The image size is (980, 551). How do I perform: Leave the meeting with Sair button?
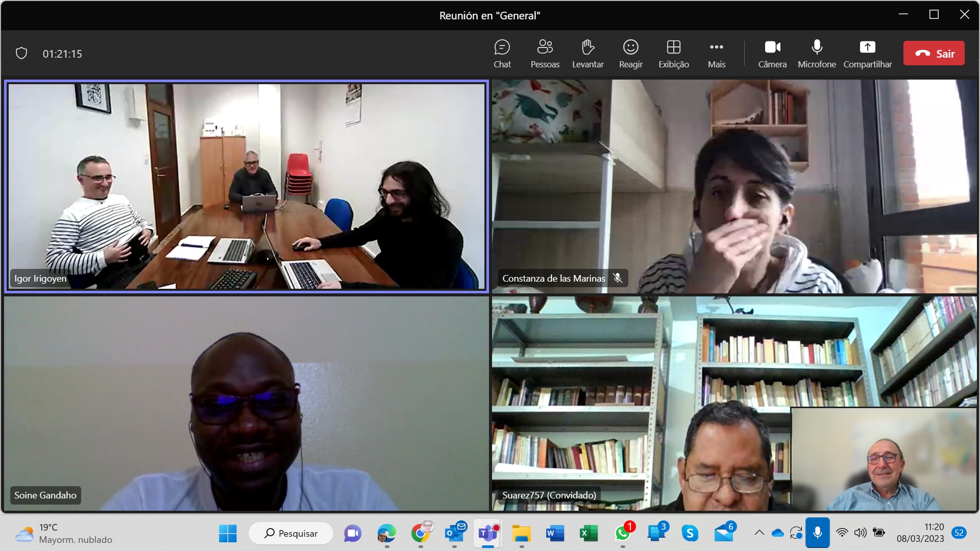click(934, 53)
